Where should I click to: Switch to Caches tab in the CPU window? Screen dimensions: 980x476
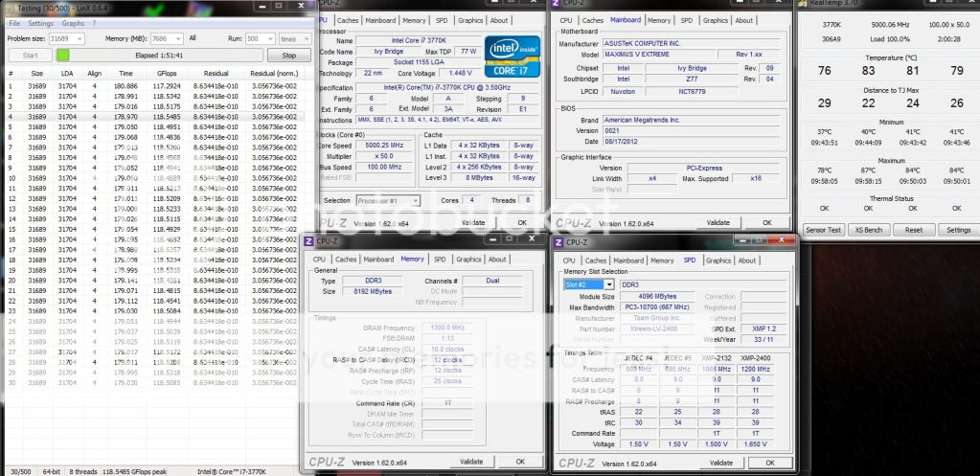pyautogui.click(x=349, y=20)
